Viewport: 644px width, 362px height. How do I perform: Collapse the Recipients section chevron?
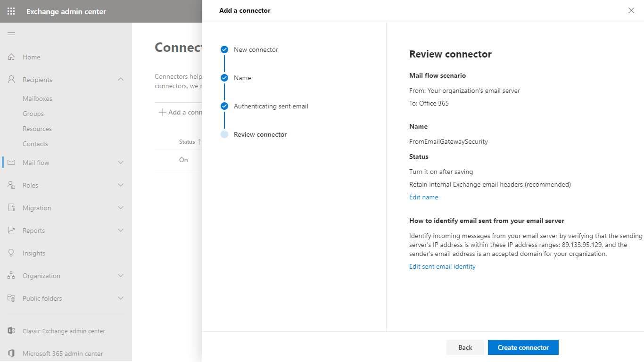pyautogui.click(x=121, y=80)
